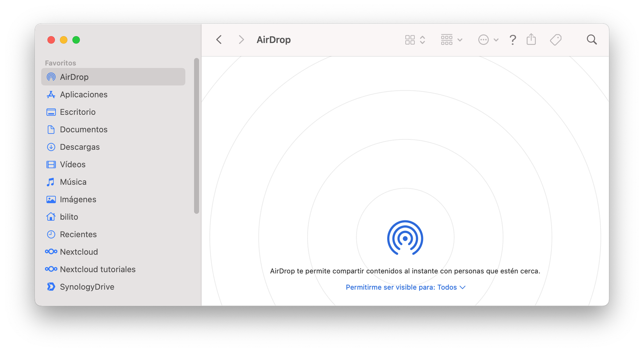Show Recientes files in sidebar
This screenshot has width=644, height=352.
pos(78,234)
